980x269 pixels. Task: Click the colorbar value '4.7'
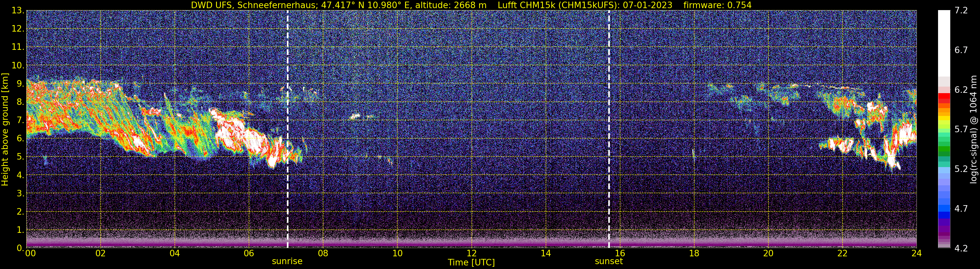(961, 209)
